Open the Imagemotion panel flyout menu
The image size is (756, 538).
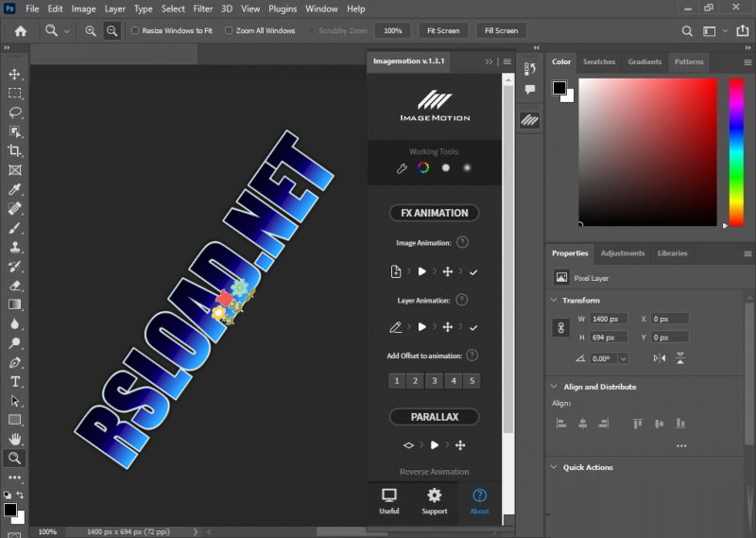tap(507, 61)
